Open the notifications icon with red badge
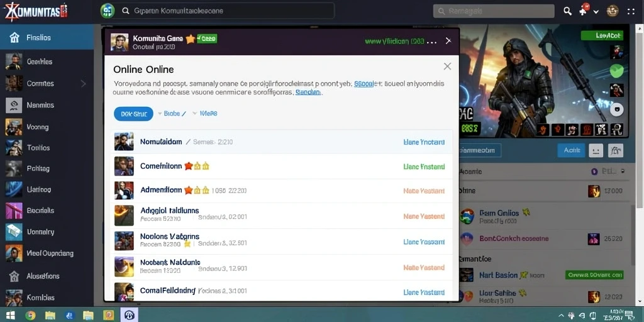The image size is (644, 322). tap(584, 10)
